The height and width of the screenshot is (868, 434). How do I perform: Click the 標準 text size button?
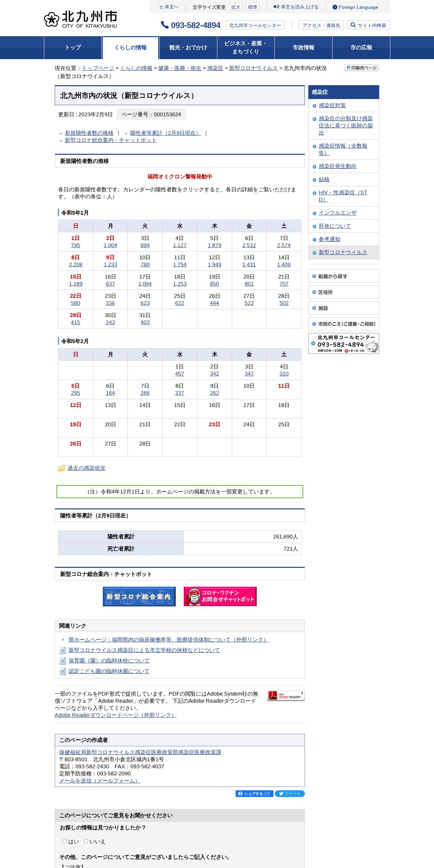[x=253, y=7]
